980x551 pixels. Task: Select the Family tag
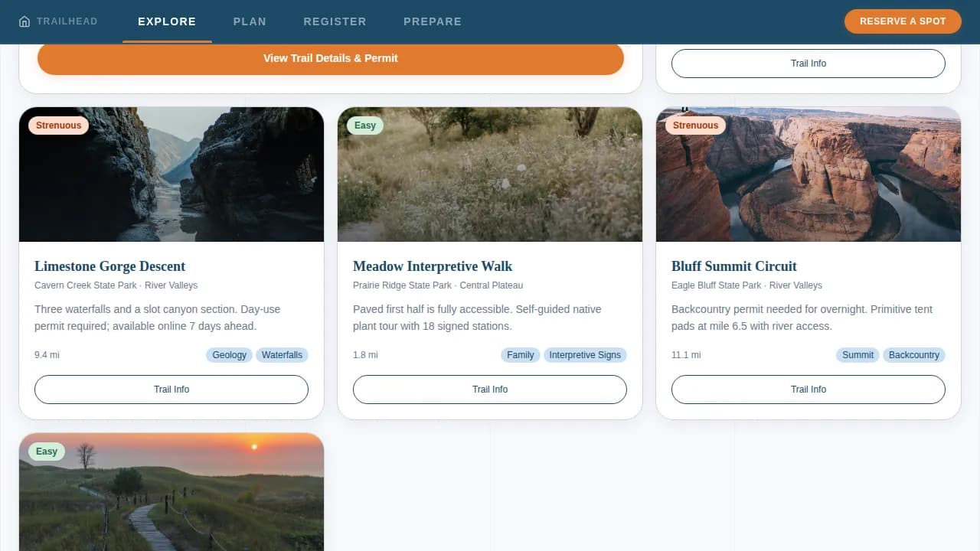[x=521, y=355]
